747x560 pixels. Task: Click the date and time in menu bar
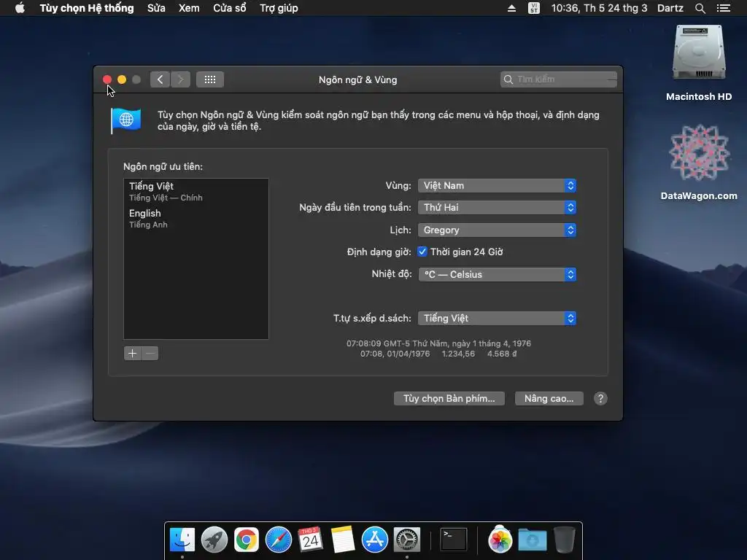(599, 8)
